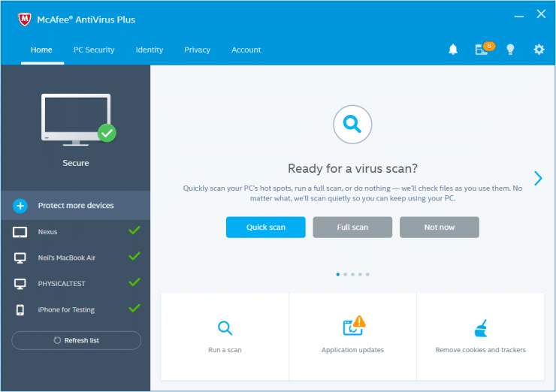Click the large circular virus scan icon

pos(352,125)
